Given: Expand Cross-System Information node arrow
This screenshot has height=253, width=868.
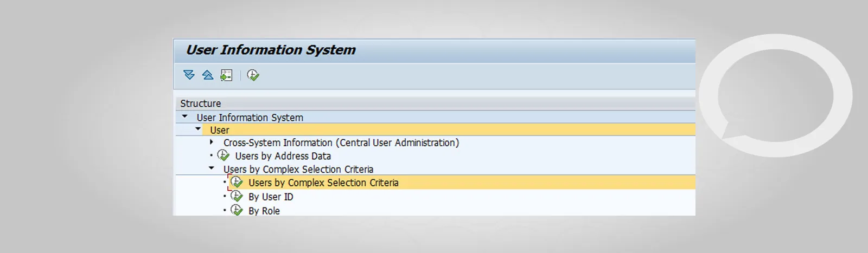Looking at the screenshot, I should point(212,142).
